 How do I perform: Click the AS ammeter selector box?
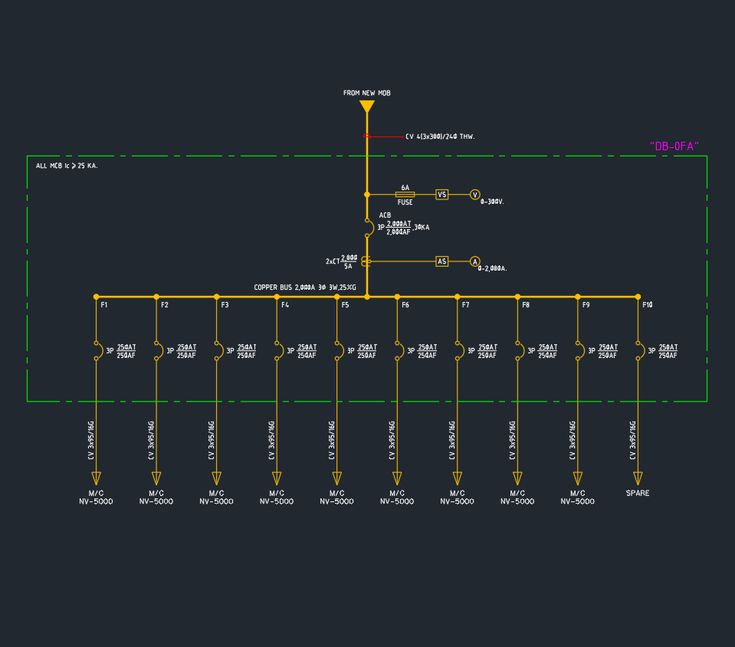[442, 262]
